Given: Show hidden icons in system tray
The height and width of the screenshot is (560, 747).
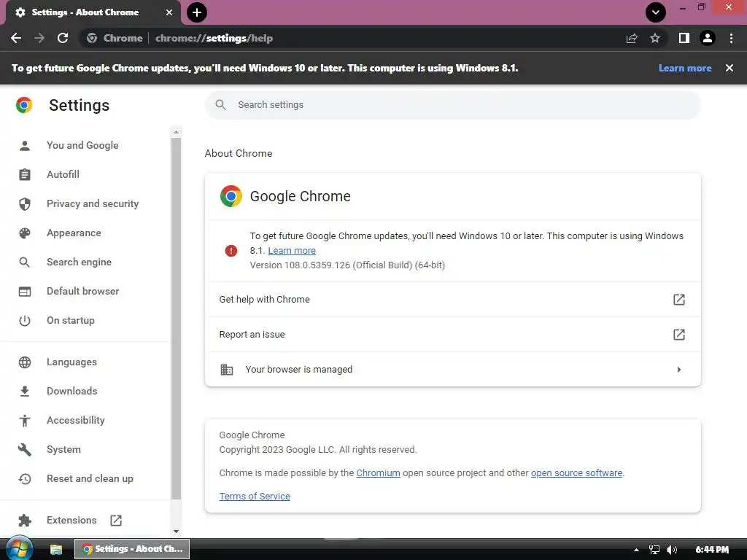Looking at the screenshot, I should pyautogui.click(x=636, y=550).
